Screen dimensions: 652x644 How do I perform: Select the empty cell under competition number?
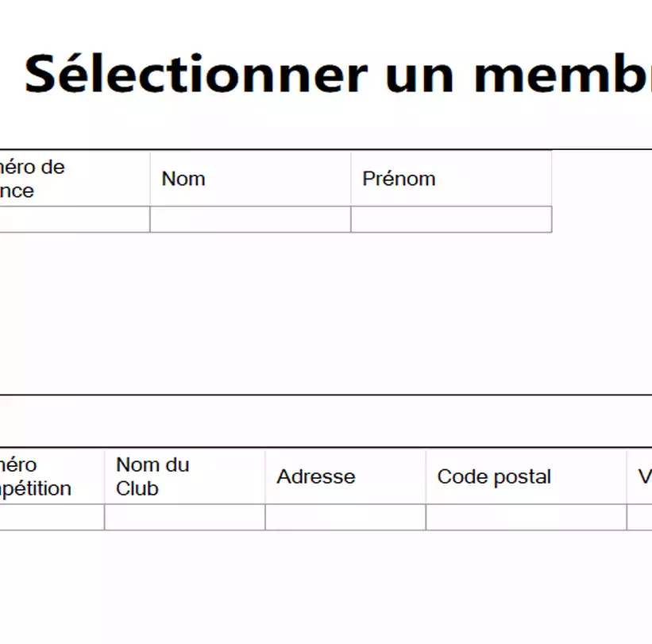coord(52,517)
